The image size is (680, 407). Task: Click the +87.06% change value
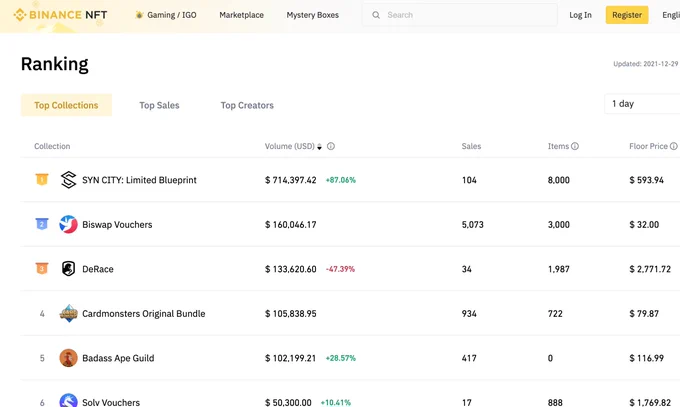pyautogui.click(x=340, y=180)
